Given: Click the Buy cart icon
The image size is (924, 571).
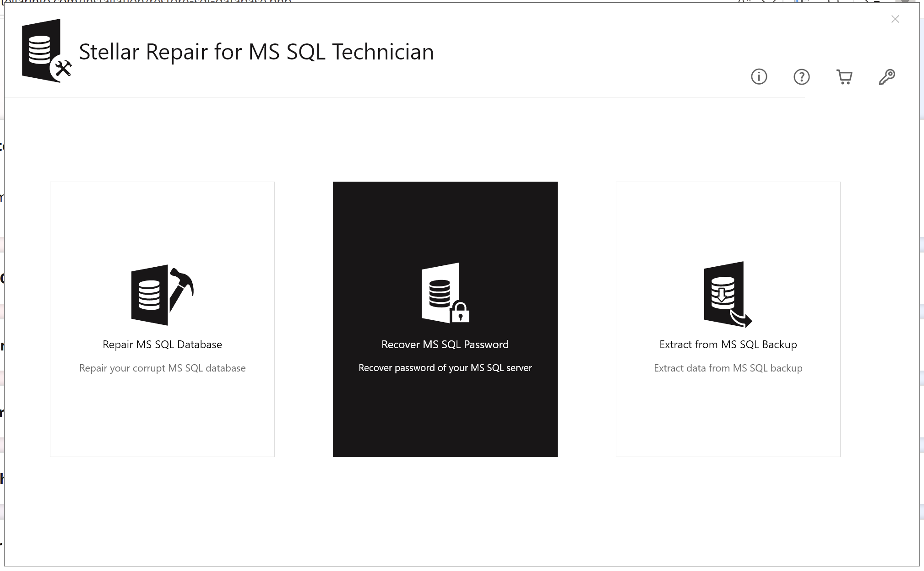Looking at the screenshot, I should 844,77.
